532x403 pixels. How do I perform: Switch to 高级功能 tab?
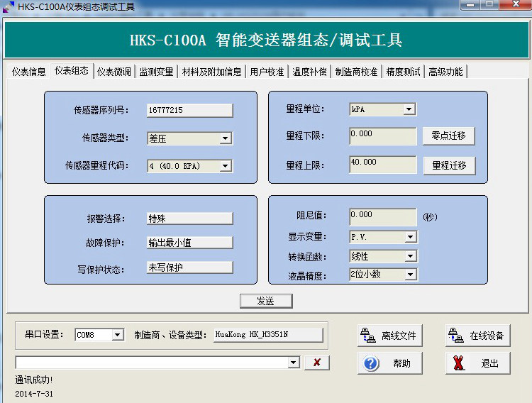coord(446,72)
